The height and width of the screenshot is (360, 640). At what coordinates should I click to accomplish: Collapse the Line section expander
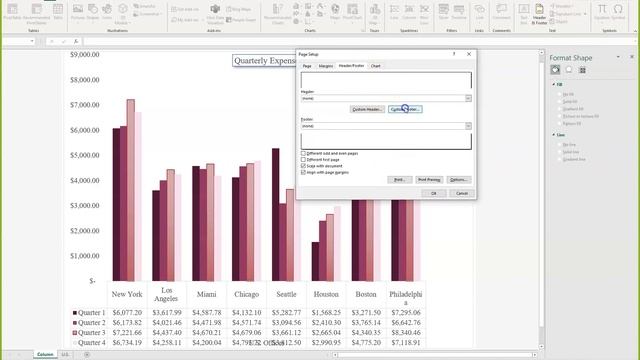pos(553,135)
